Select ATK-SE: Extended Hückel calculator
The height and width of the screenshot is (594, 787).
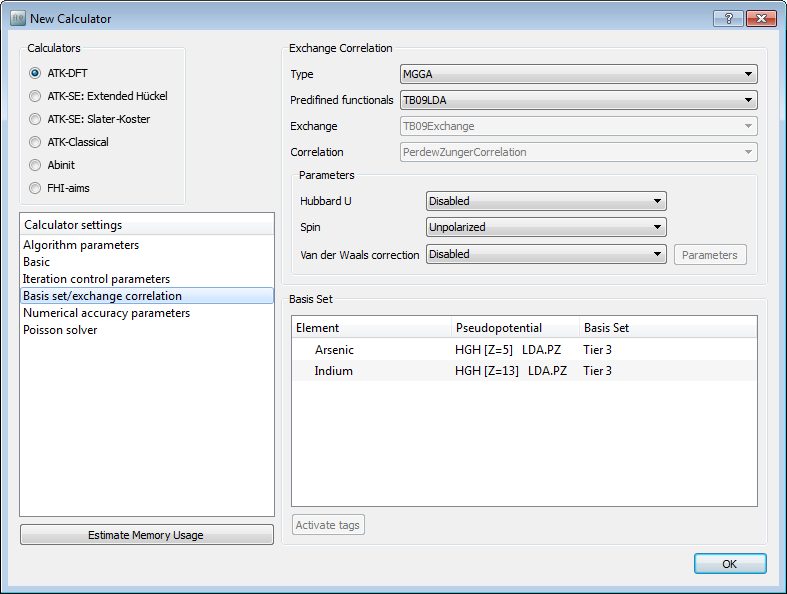pyautogui.click(x=35, y=96)
